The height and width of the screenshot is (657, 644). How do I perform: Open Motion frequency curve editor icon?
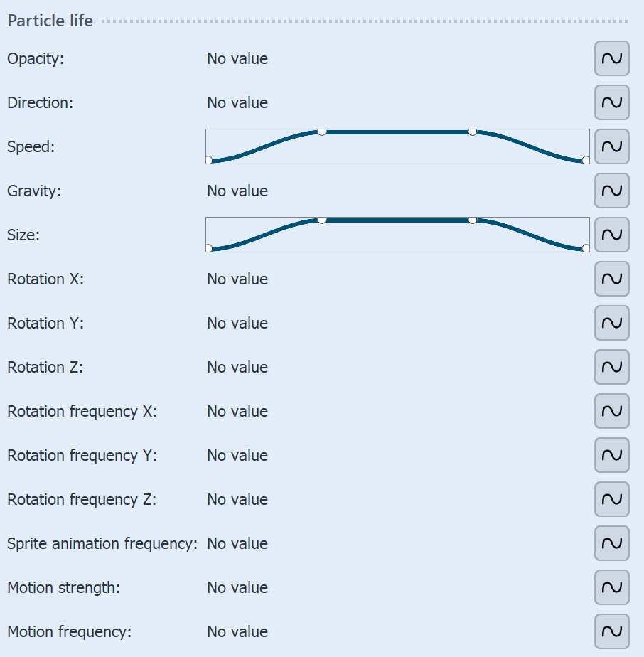point(611,631)
